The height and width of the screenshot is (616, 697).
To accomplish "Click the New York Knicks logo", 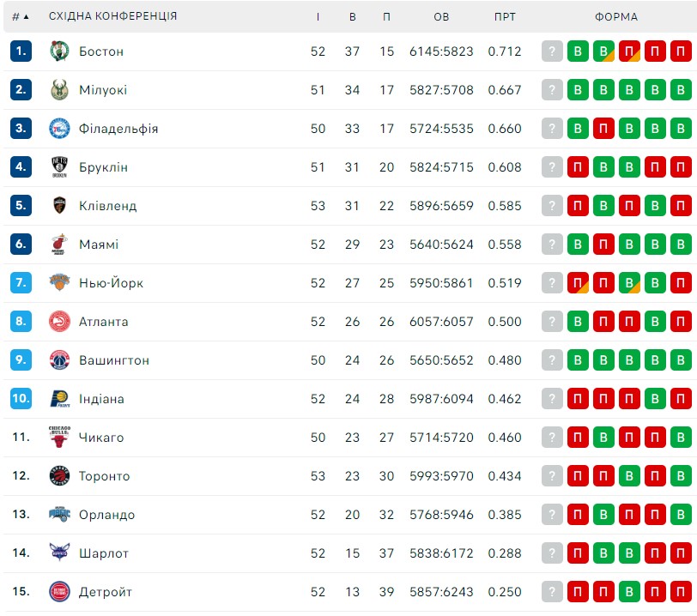I will click(59, 282).
